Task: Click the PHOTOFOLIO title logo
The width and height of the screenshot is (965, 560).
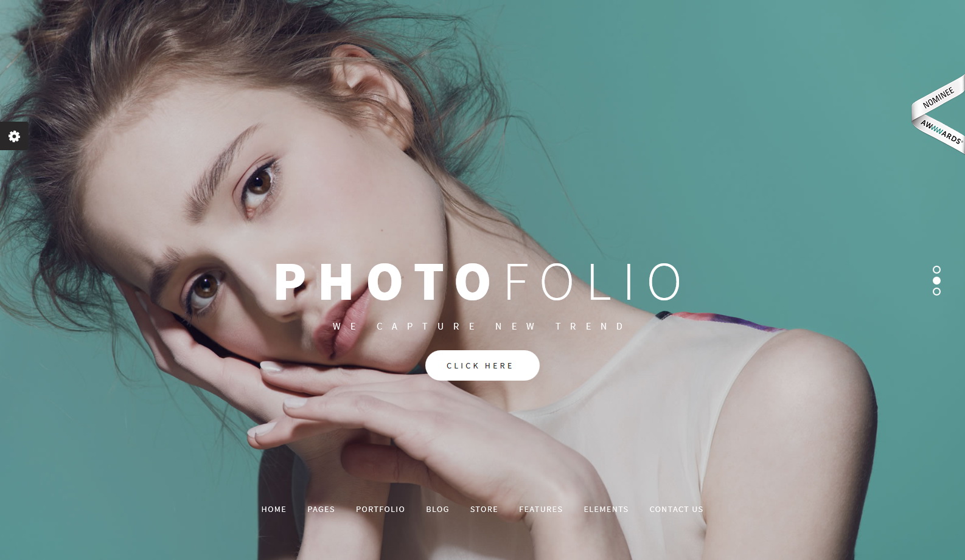Action: tap(478, 282)
